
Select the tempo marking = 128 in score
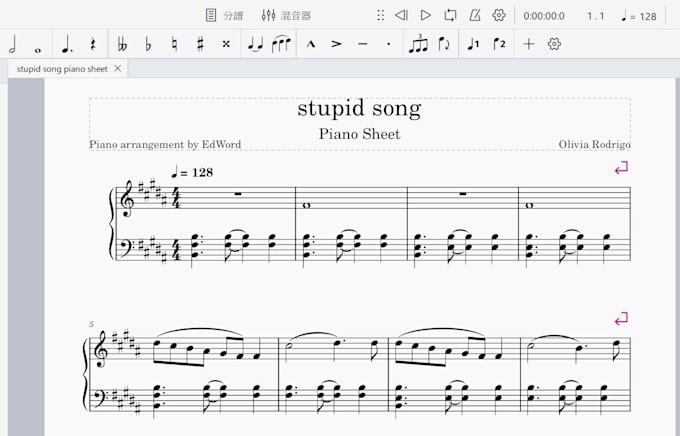[193, 173]
